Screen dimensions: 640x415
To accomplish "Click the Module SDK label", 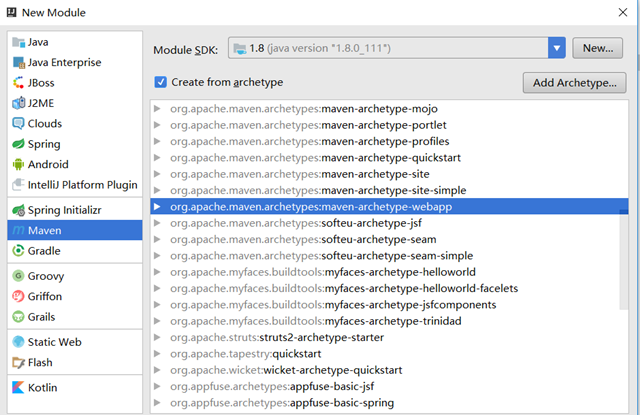I will tap(185, 50).
